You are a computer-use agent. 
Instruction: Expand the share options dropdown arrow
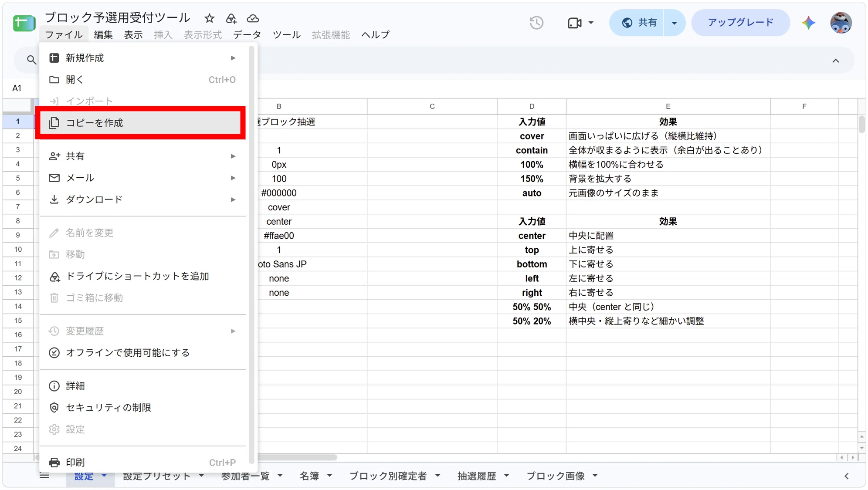(x=674, y=23)
